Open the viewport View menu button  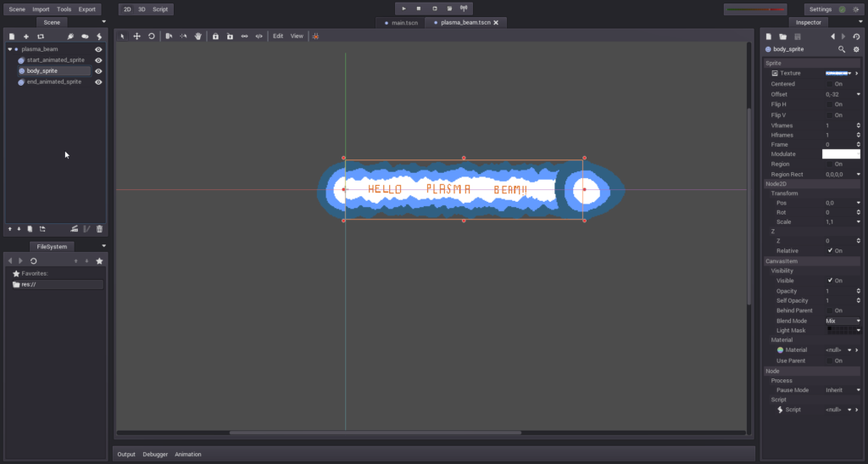(x=297, y=36)
